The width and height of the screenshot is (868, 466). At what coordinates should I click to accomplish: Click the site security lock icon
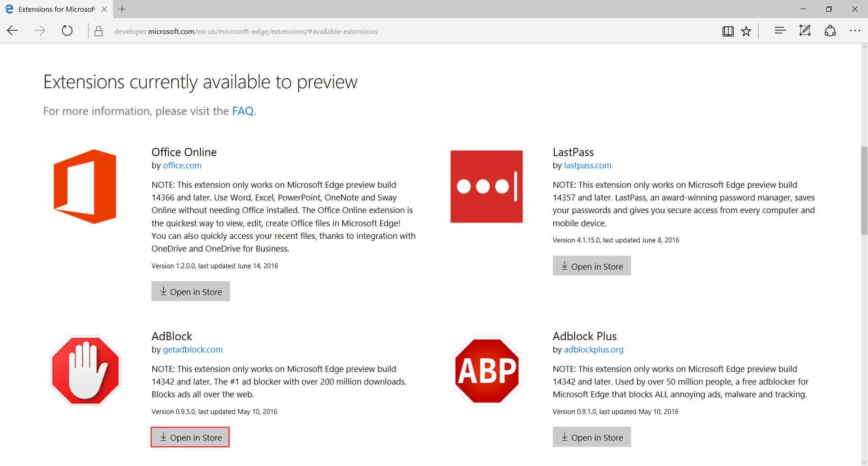pyautogui.click(x=97, y=31)
